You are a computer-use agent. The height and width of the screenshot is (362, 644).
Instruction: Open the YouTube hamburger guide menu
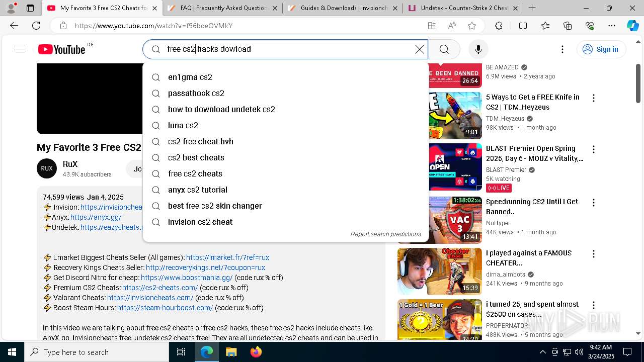tap(20, 49)
